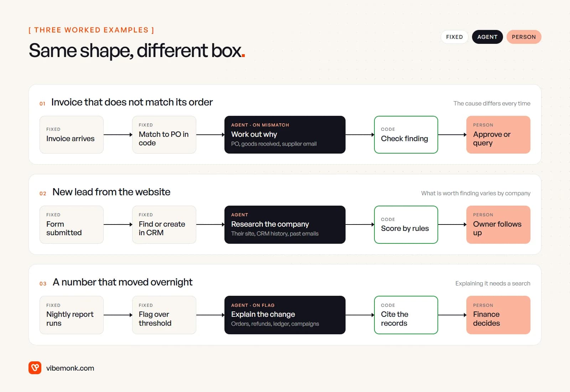Click the "Nightly report runs" step box
This screenshot has height=392, width=570.
(72, 315)
